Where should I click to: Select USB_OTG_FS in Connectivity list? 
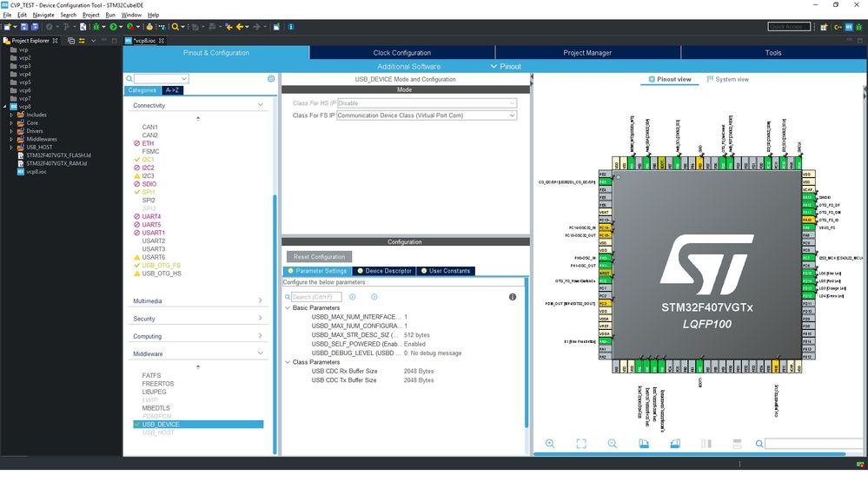pos(161,266)
